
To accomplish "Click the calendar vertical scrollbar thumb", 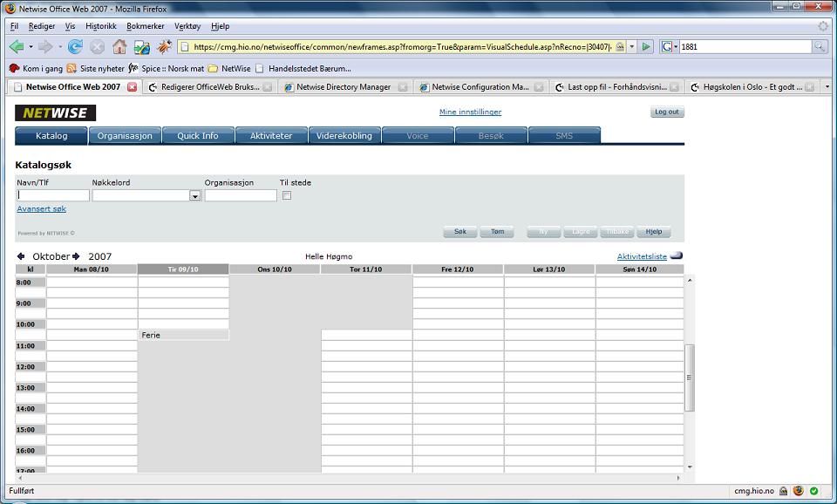I will [x=689, y=378].
